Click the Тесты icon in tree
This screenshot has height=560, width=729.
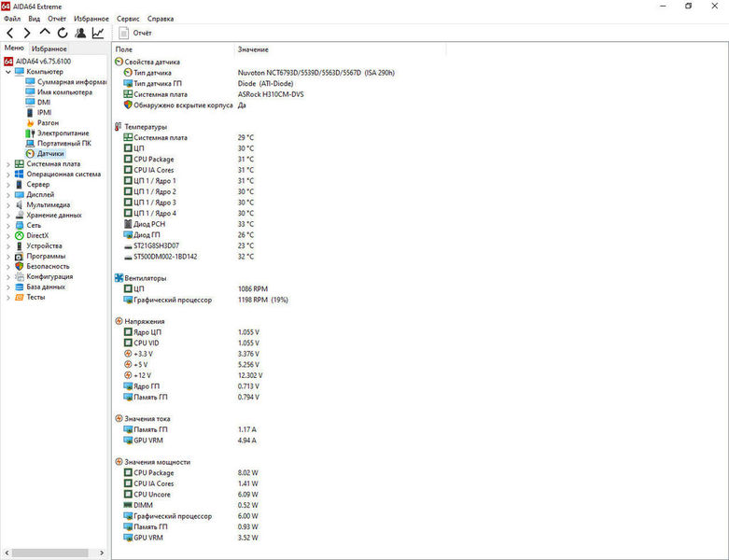19,297
